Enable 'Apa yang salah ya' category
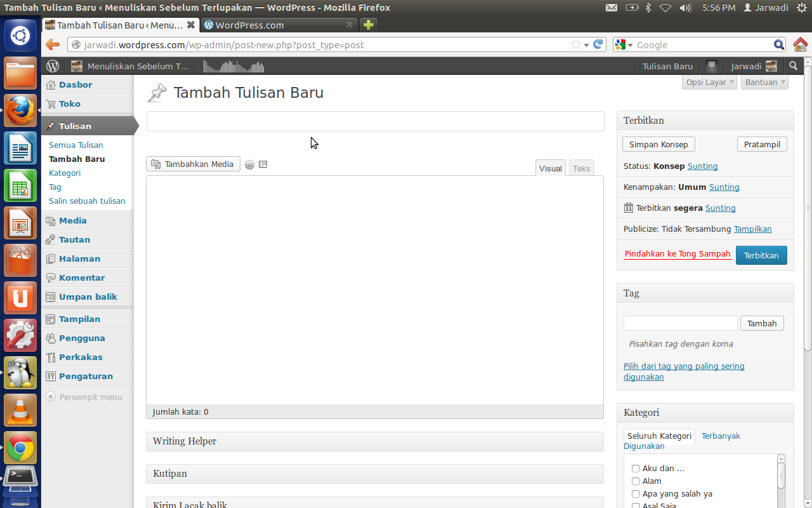This screenshot has width=812, height=508. click(x=636, y=494)
